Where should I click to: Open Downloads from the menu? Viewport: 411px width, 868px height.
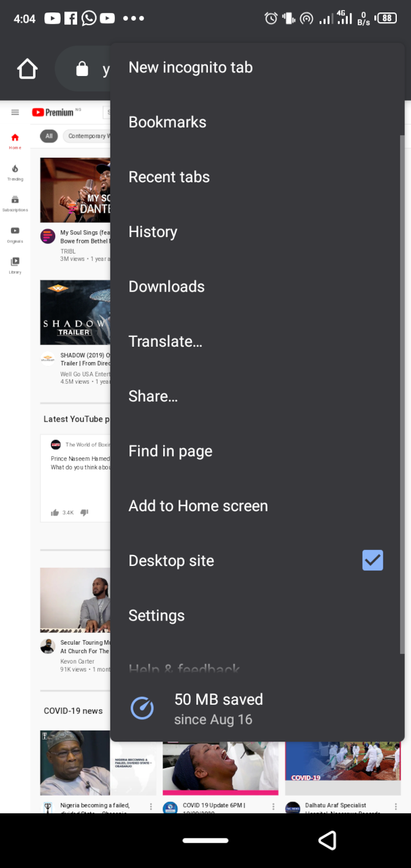[258, 287]
